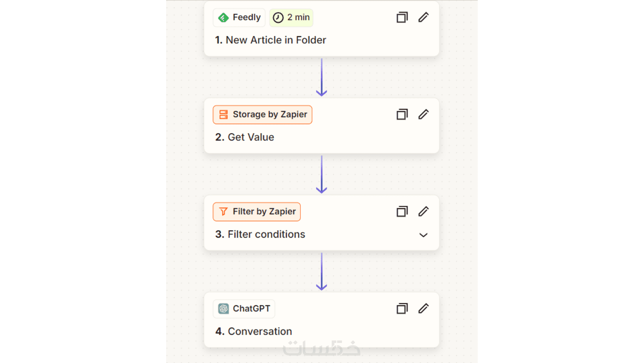The width and height of the screenshot is (644, 363).
Task: Edit the Filter by Zapier step
Action: click(423, 211)
